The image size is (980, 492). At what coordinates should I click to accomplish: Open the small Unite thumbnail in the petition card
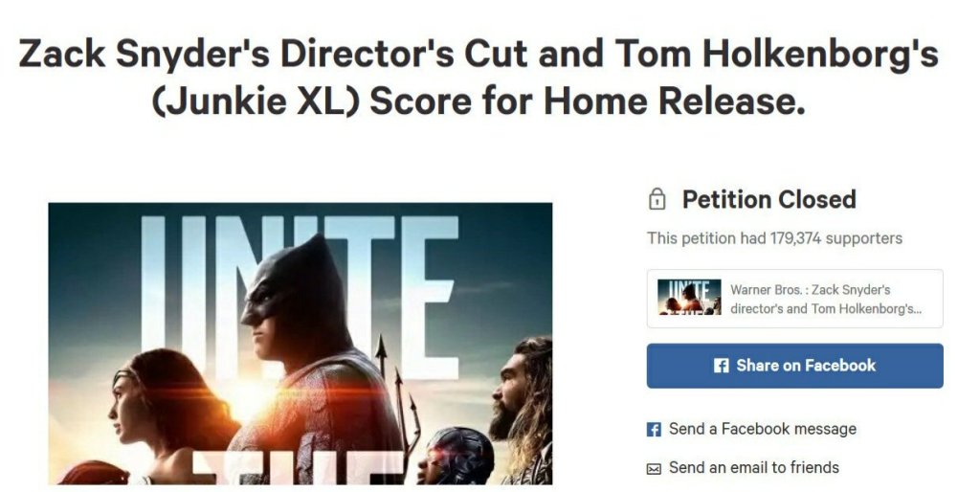[x=689, y=297]
